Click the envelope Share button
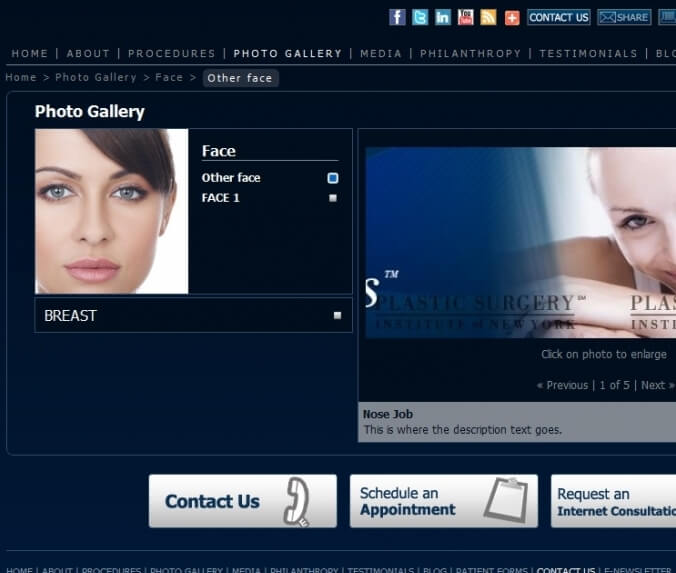This screenshot has width=676, height=573. pyautogui.click(x=624, y=17)
